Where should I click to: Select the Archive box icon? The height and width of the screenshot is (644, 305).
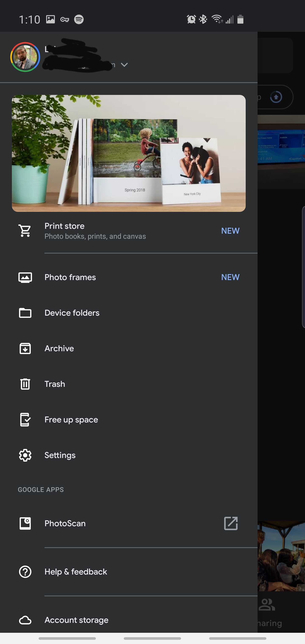[25, 348]
